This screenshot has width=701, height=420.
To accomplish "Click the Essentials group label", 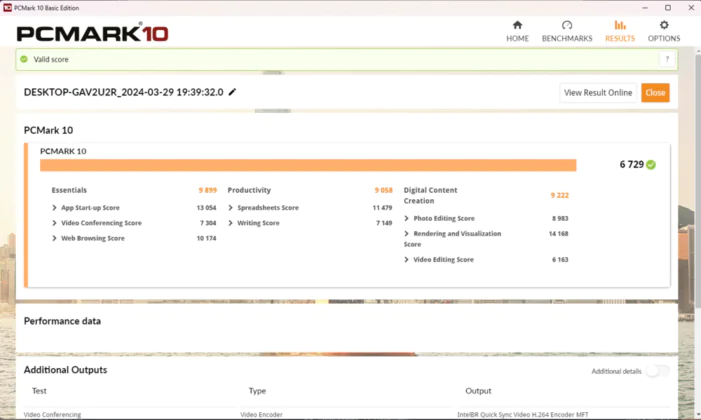I will point(69,190).
